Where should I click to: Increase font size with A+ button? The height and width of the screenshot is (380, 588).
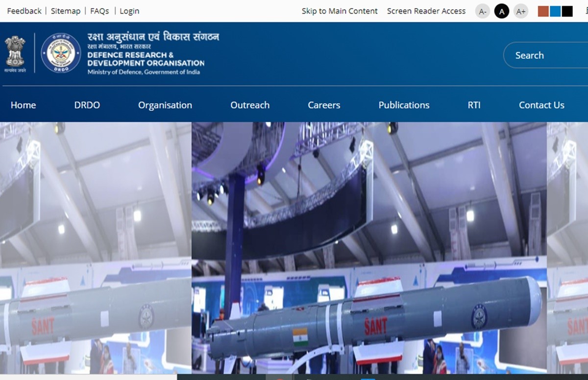coord(521,11)
